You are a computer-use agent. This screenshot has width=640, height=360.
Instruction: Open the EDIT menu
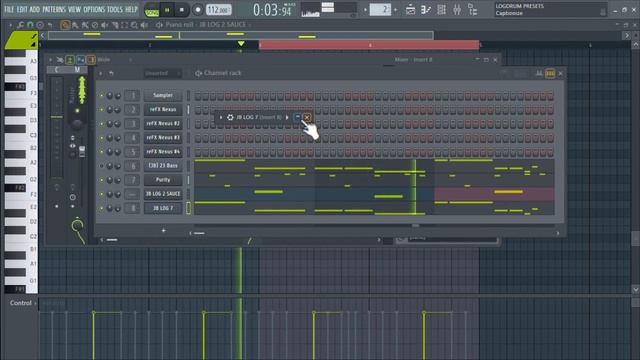(22, 9)
